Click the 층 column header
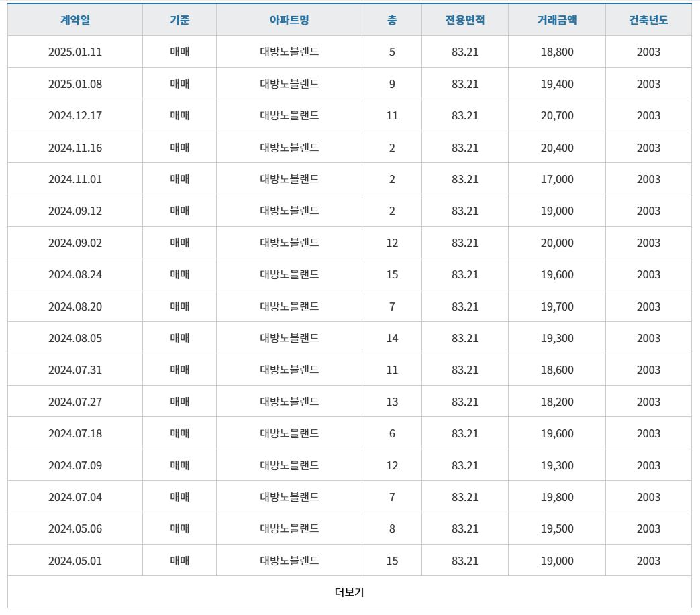The height and width of the screenshot is (615, 700). pos(392,20)
